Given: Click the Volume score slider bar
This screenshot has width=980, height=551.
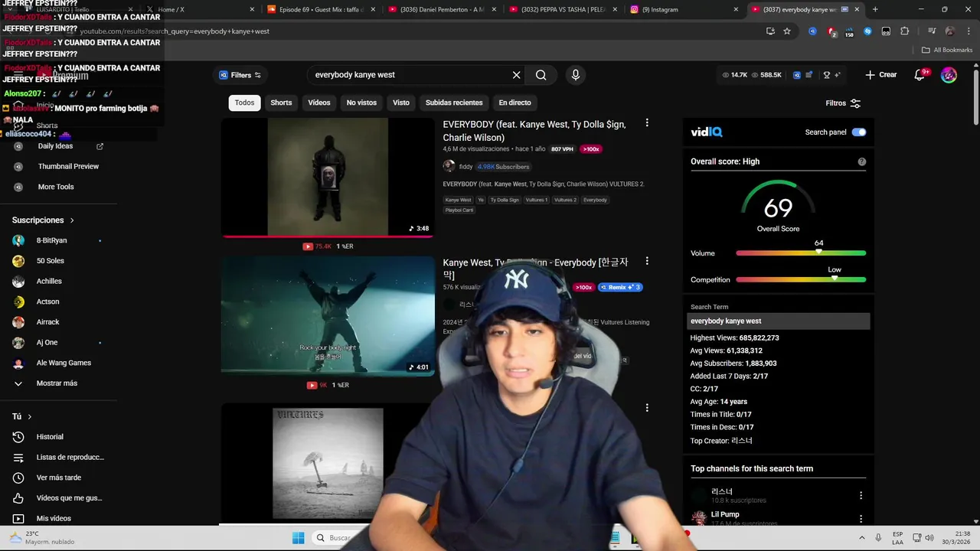Looking at the screenshot, I should [801, 253].
